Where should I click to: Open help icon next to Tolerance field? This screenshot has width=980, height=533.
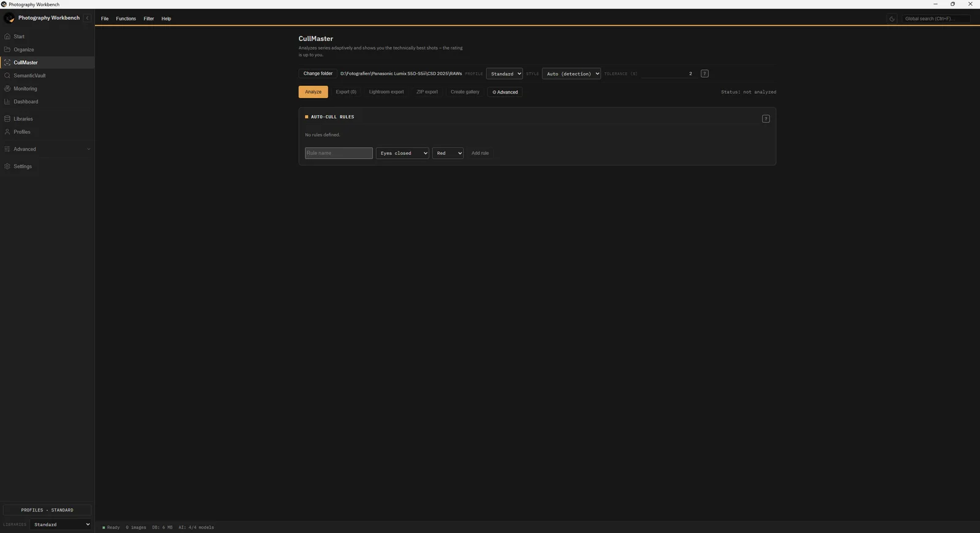click(x=704, y=74)
